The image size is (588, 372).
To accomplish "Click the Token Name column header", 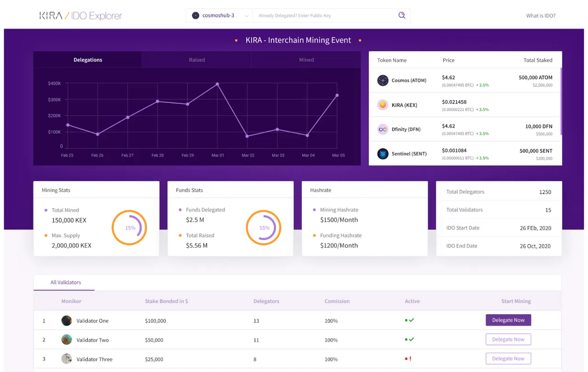I will pos(392,60).
